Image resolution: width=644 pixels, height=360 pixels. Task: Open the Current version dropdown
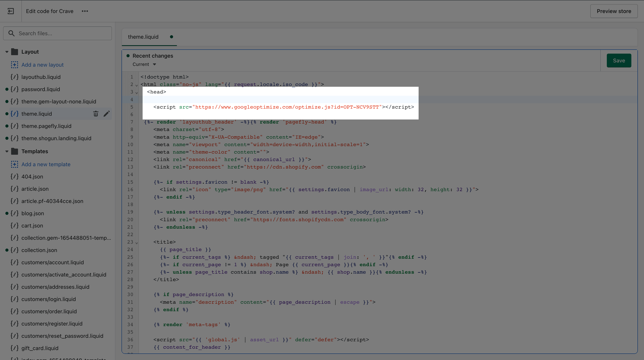tap(144, 64)
